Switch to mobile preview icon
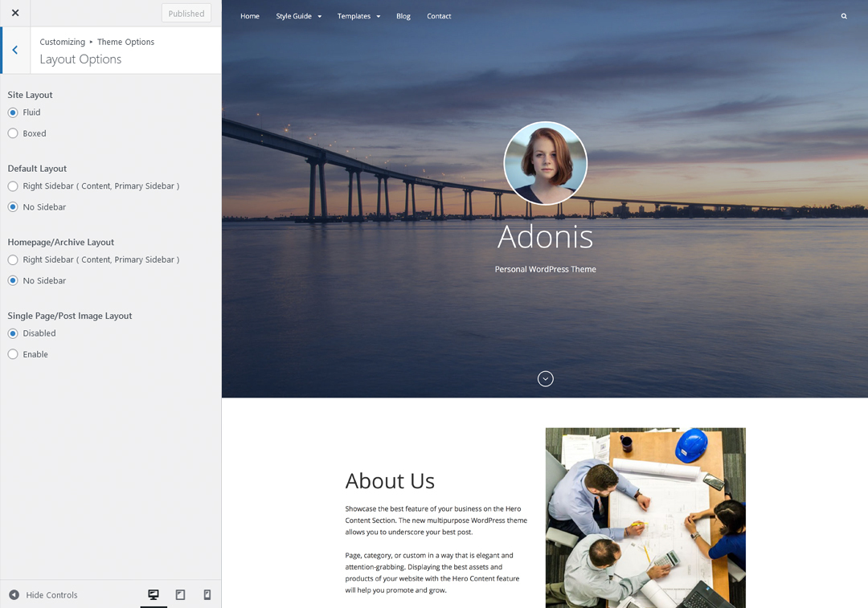 pyautogui.click(x=207, y=595)
